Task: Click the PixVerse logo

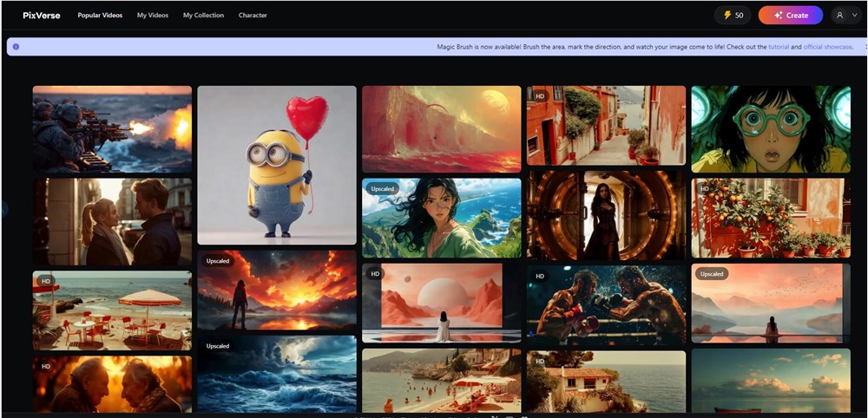Action: (42, 15)
